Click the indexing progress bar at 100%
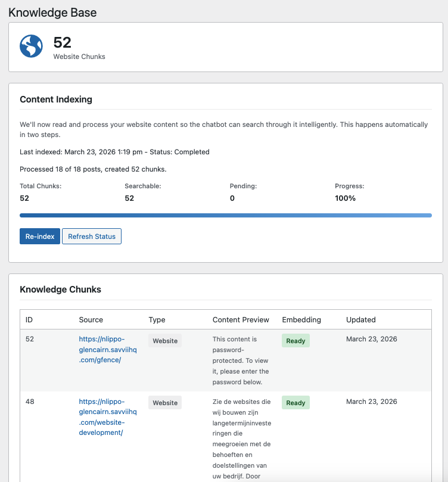The height and width of the screenshot is (482, 448). (x=225, y=215)
